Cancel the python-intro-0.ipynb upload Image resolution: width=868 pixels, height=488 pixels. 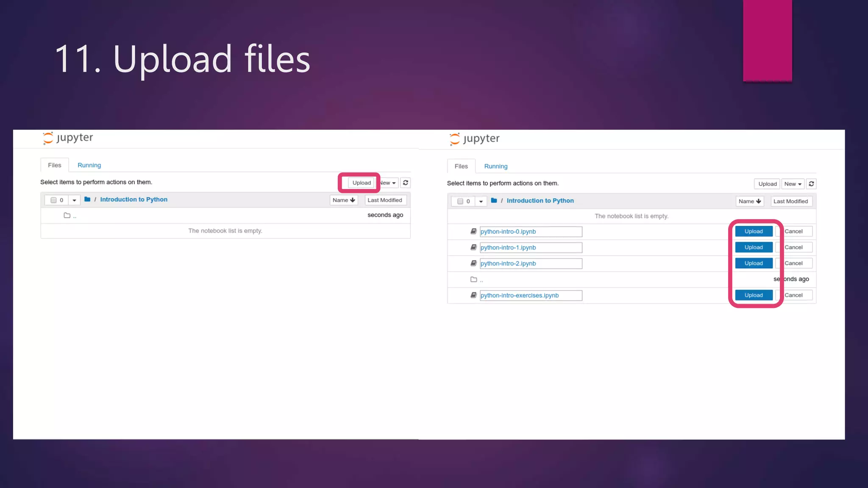pyautogui.click(x=793, y=231)
